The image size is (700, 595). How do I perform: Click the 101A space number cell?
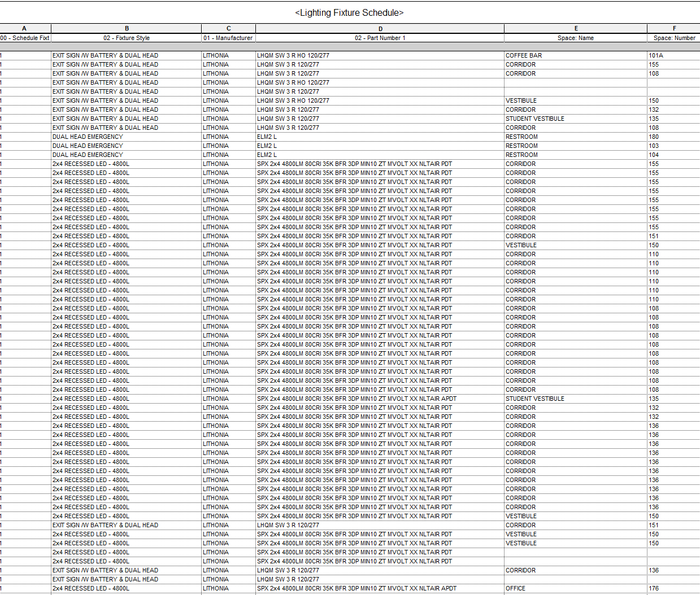pyautogui.click(x=654, y=55)
